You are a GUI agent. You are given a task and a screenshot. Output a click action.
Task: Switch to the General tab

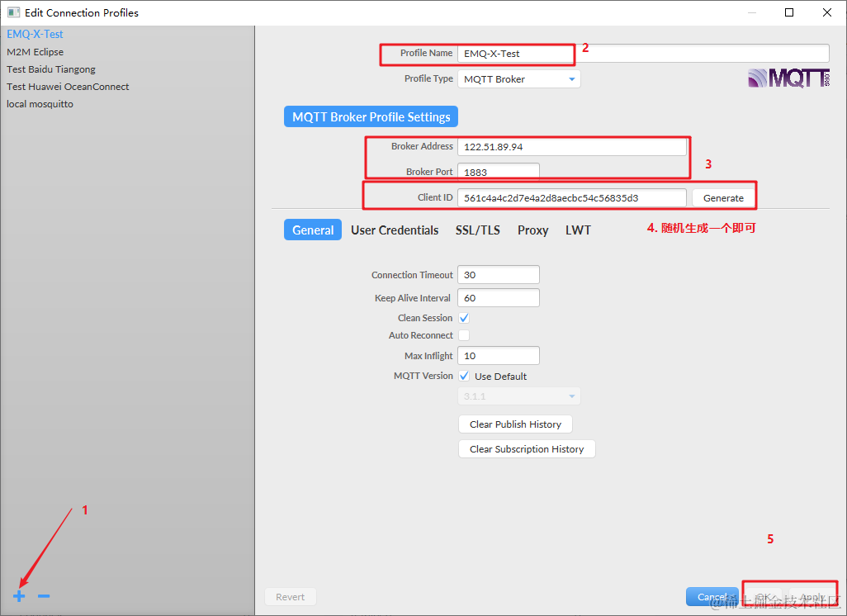pyautogui.click(x=313, y=230)
